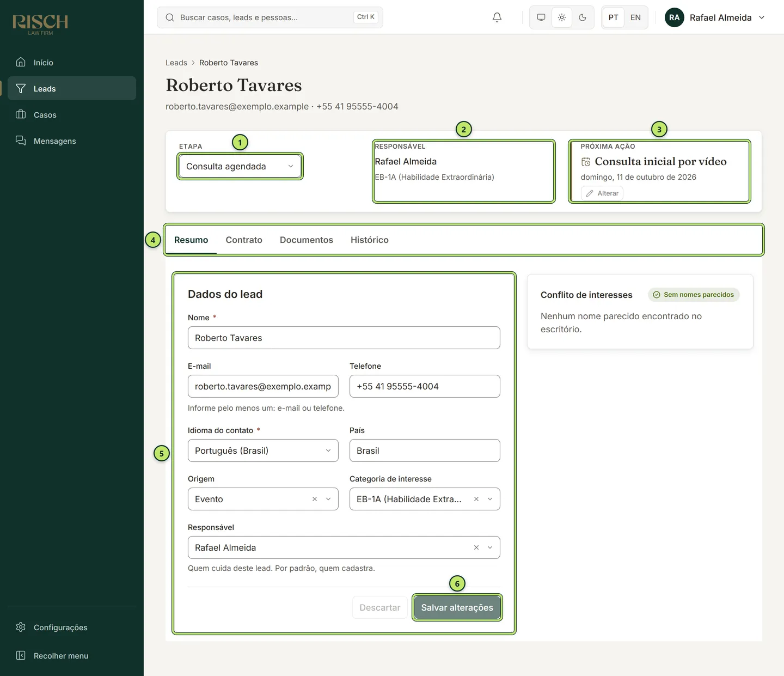784x676 pixels.
Task: Clear the Responsável field selection
Action: (476, 547)
